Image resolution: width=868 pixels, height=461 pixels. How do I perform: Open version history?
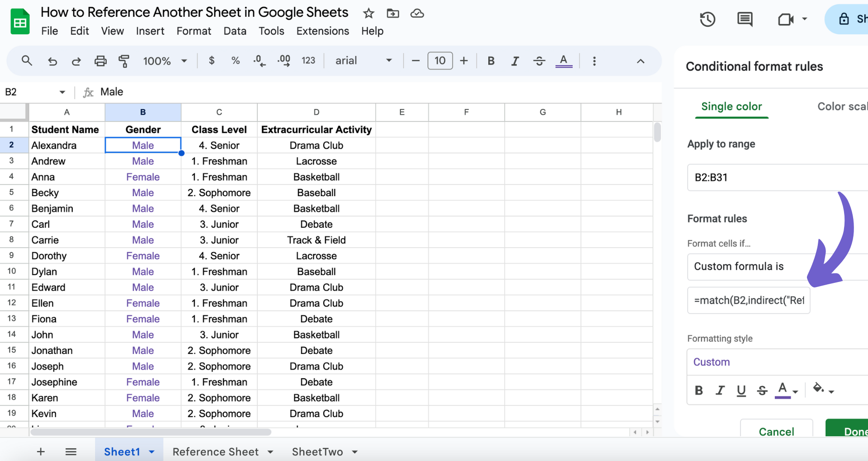[x=708, y=19]
